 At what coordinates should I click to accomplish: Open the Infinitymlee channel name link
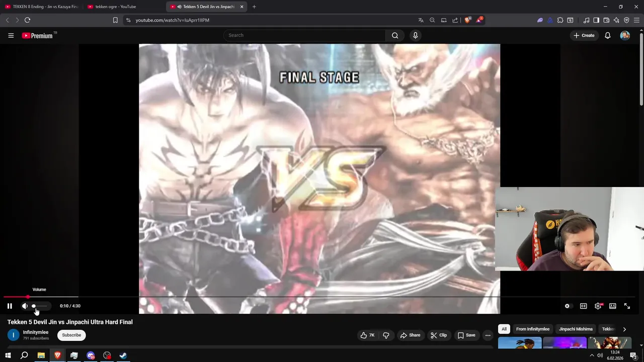tap(36, 332)
